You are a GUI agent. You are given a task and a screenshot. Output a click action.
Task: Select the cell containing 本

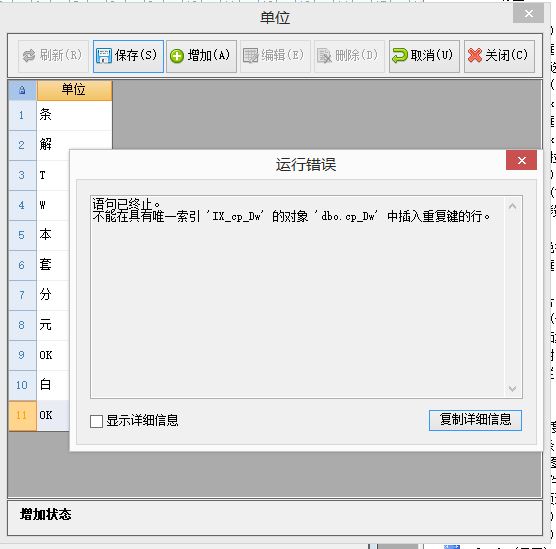[53, 235]
